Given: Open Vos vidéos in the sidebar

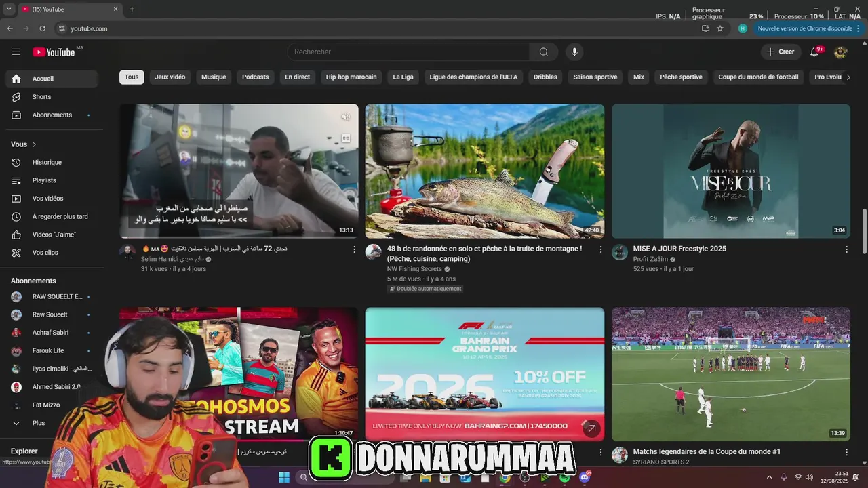Looking at the screenshot, I should [52, 199].
